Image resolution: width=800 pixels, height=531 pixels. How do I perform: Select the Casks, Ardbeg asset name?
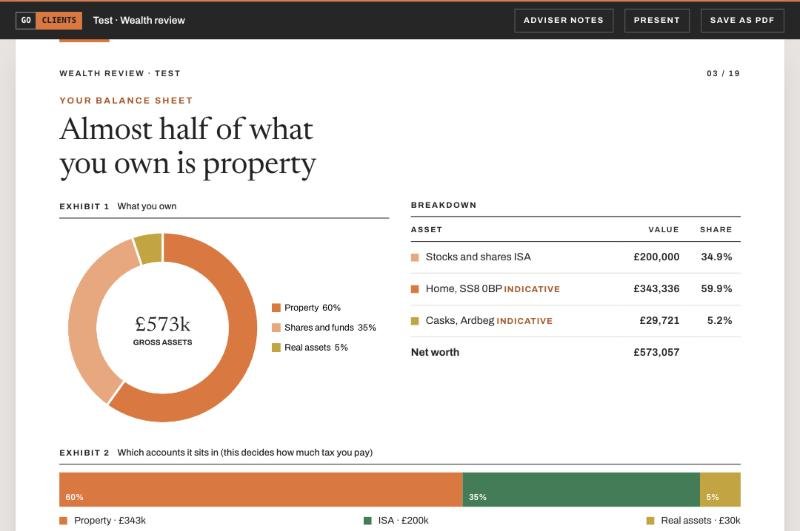click(460, 320)
